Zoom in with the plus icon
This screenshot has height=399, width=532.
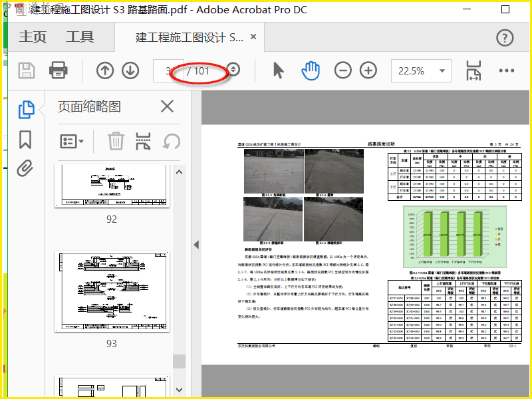368,70
